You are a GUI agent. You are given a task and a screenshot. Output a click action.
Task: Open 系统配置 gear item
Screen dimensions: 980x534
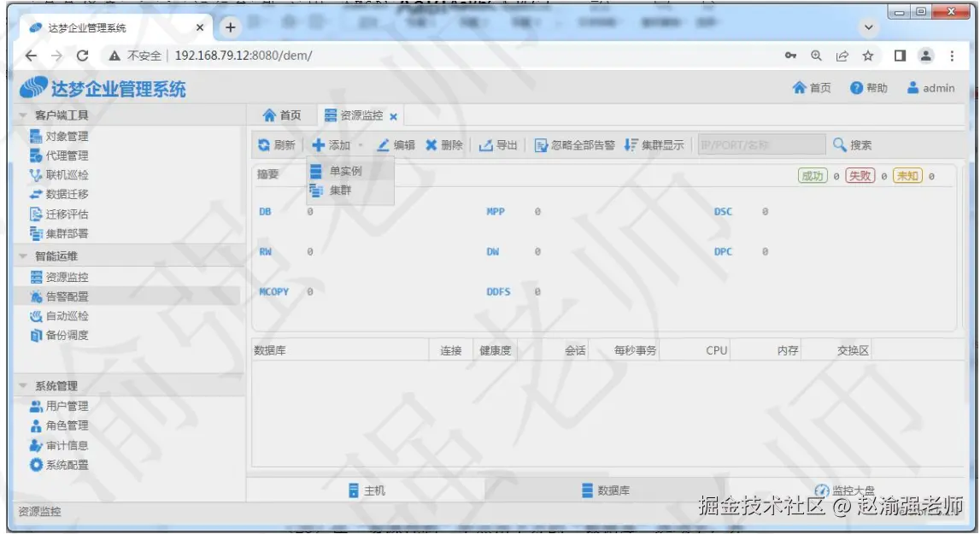point(59,465)
